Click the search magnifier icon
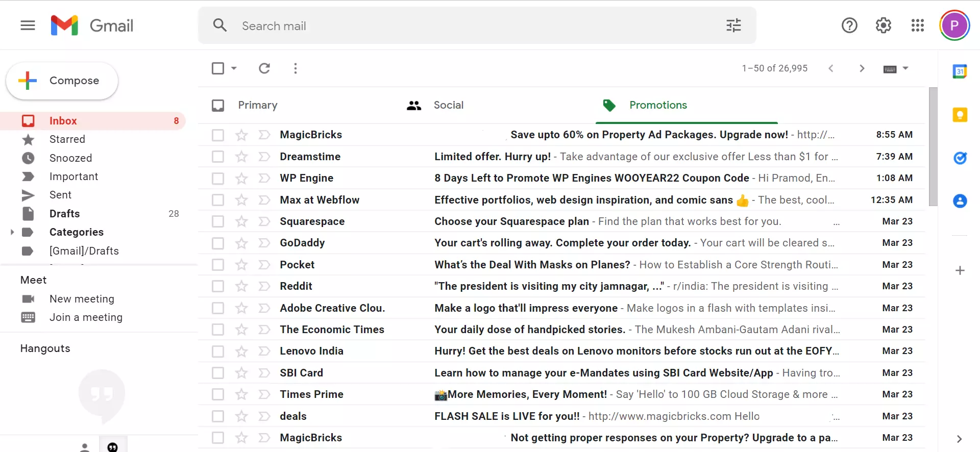This screenshot has width=980, height=452. point(220,26)
